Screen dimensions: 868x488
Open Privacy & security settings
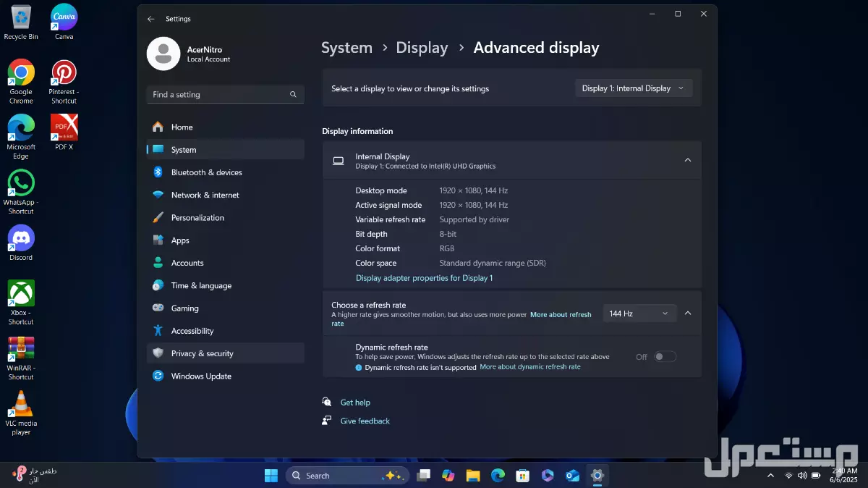coord(225,353)
